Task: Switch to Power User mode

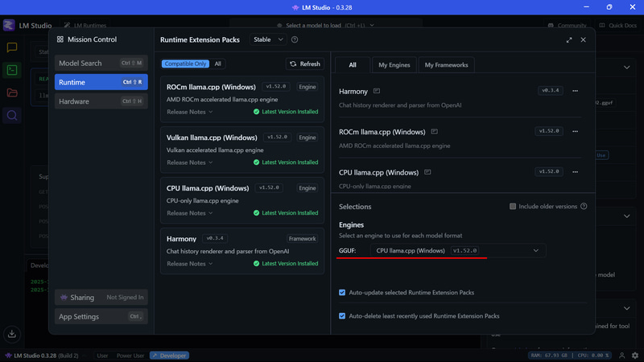Action: point(130,356)
